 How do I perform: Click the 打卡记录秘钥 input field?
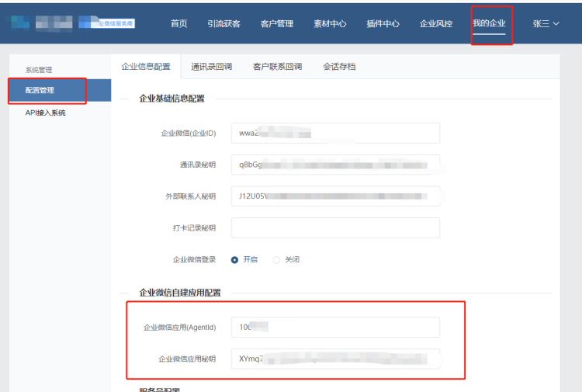coord(335,227)
